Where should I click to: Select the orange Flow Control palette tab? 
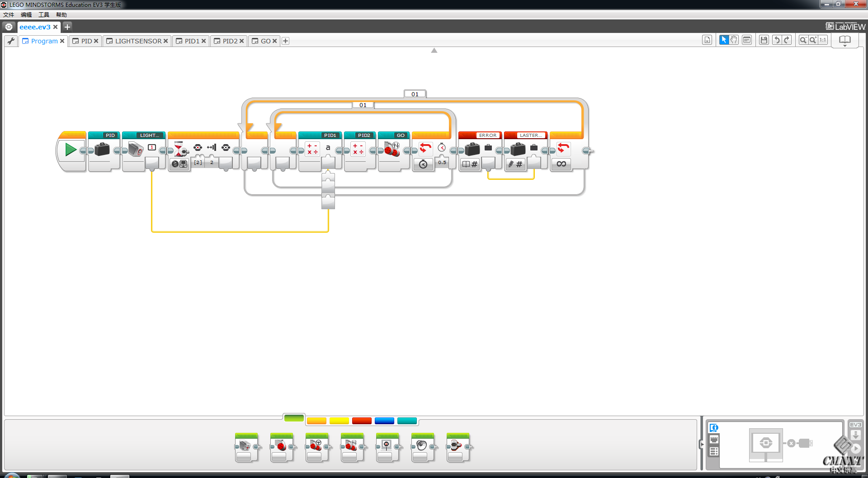(x=316, y=421)
